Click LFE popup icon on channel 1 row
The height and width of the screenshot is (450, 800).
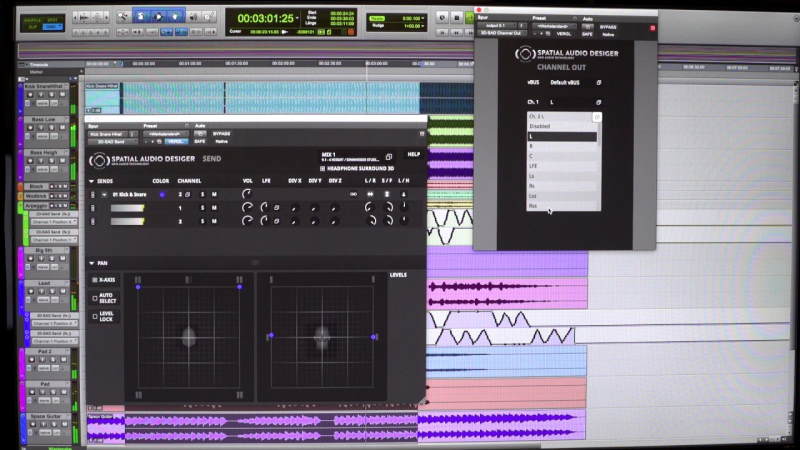[277, 208]
